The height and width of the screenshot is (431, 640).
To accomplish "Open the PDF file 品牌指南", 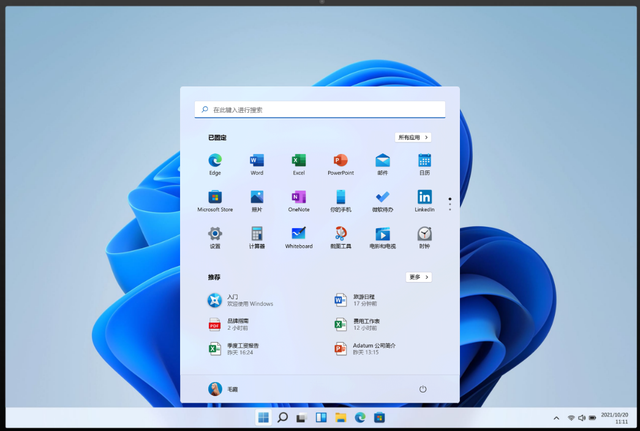I will [x=228, y=324].
